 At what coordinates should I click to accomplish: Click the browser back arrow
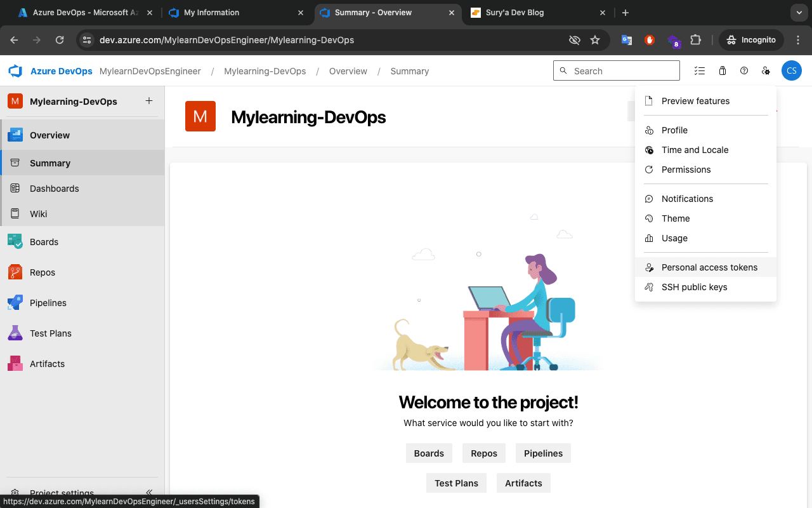[x=15, y=40]
